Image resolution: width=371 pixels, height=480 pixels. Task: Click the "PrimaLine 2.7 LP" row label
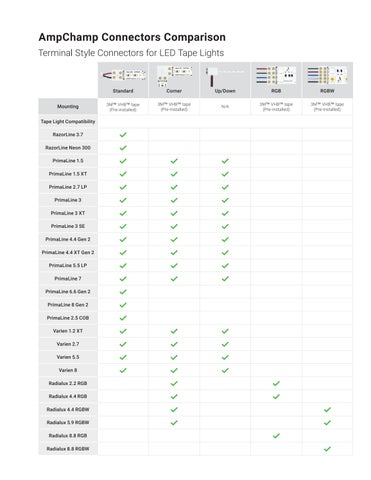coord(68,187)
